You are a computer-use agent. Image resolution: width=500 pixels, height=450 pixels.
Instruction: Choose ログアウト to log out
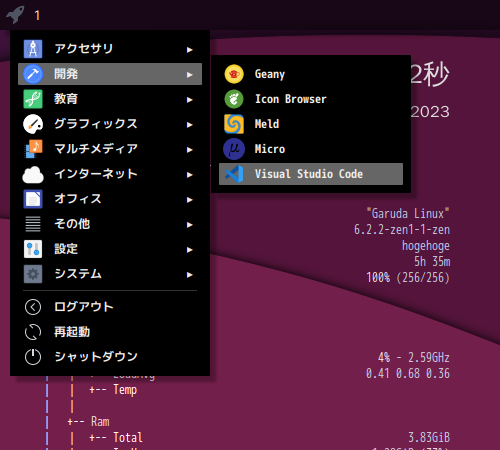pyautogui.click(x=110, y=307)
